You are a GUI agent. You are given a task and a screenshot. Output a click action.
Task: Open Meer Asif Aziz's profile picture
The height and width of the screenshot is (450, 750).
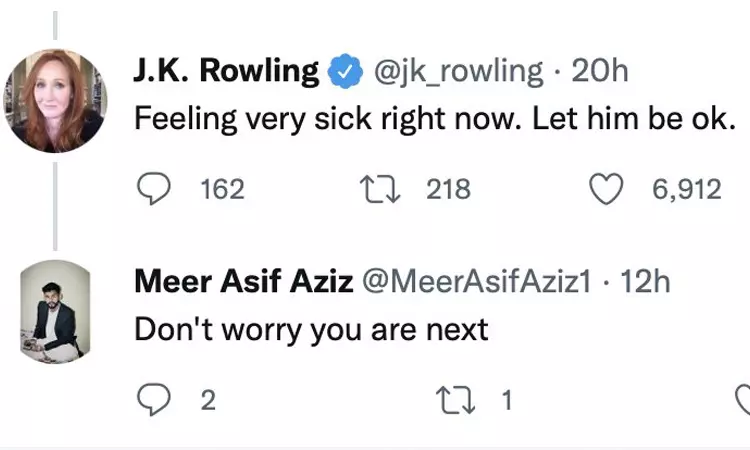[54, 310]
